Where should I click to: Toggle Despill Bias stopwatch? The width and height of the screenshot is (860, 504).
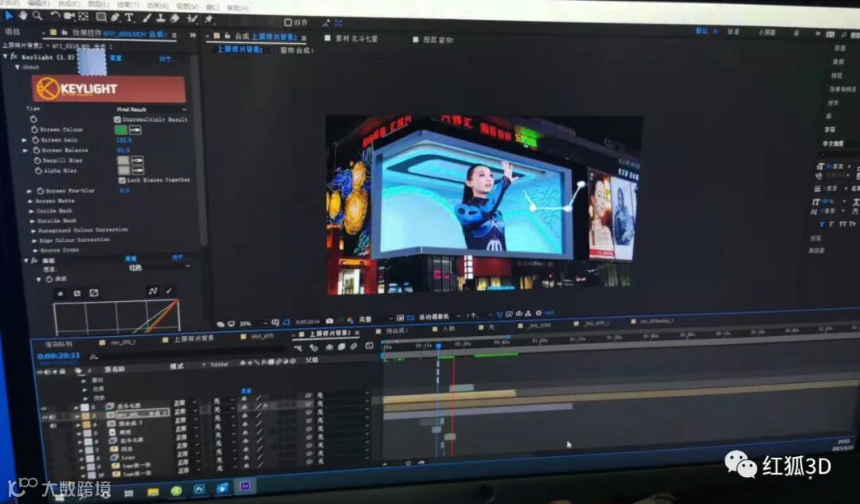point(38,160)
